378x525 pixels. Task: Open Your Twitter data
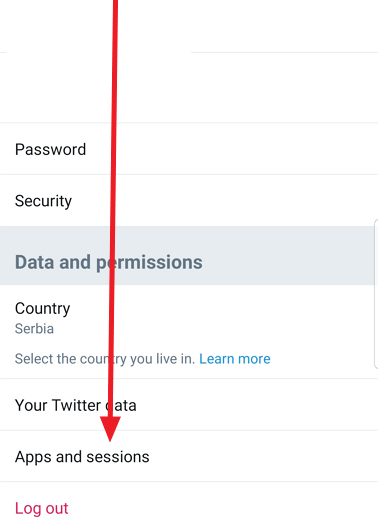[189, 405]
